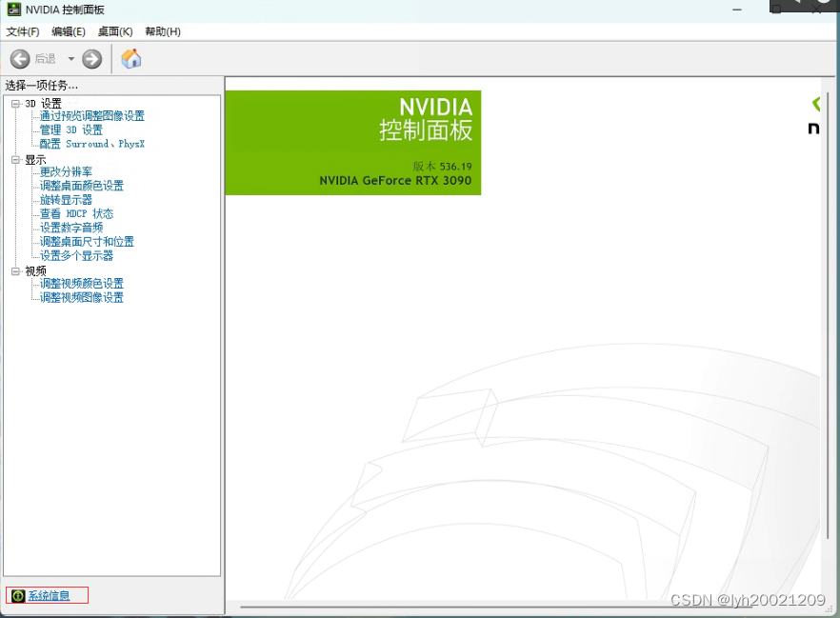This screenshot has width=840, height=618.
Task: Select 旋转显示器
Action: [67, 200]
